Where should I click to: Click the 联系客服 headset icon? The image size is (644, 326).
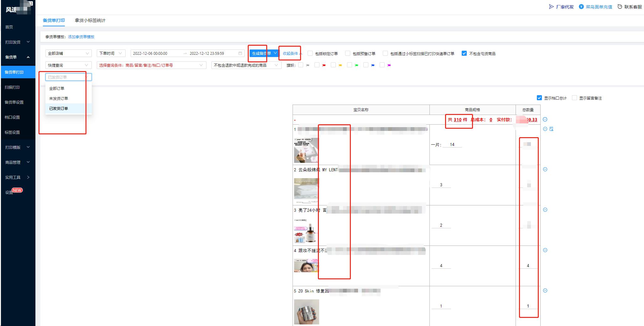point(620,7)
